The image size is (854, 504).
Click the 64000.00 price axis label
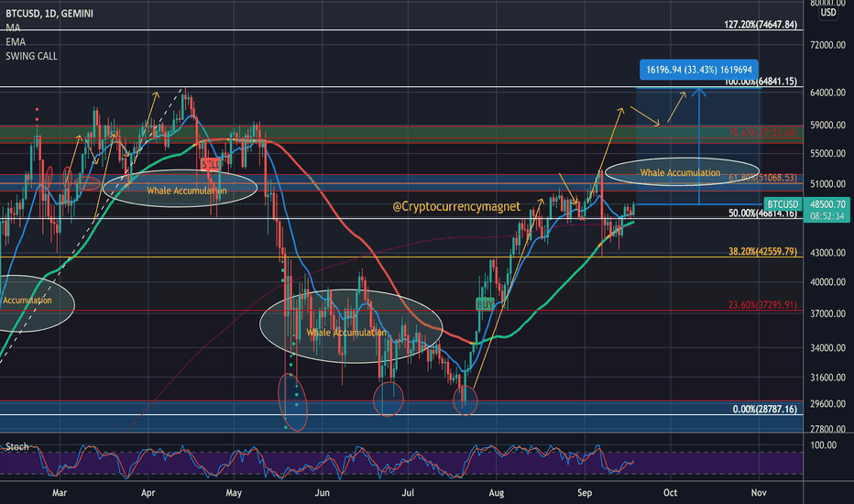tap(827, 93)
